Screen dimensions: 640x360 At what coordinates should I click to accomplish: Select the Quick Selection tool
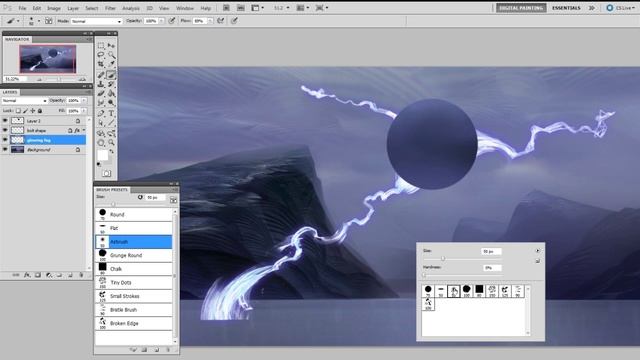click(111, 55)
